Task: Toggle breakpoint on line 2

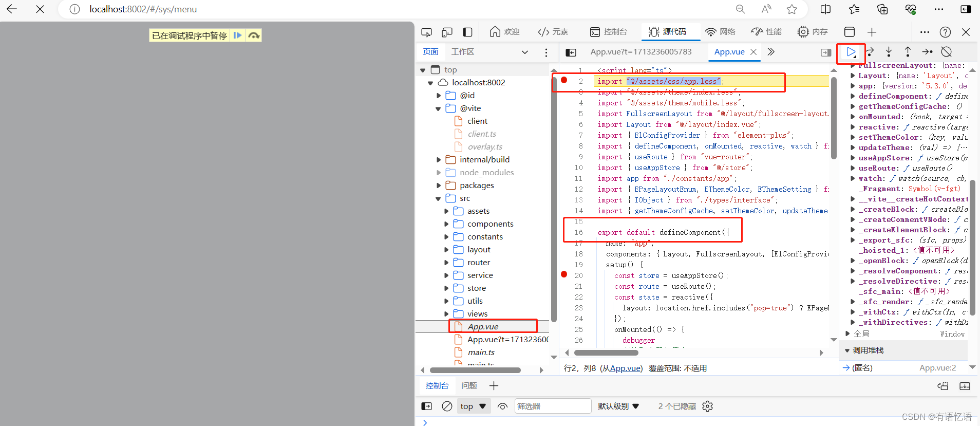Action: pyautogui.click(x=564, y=80)
